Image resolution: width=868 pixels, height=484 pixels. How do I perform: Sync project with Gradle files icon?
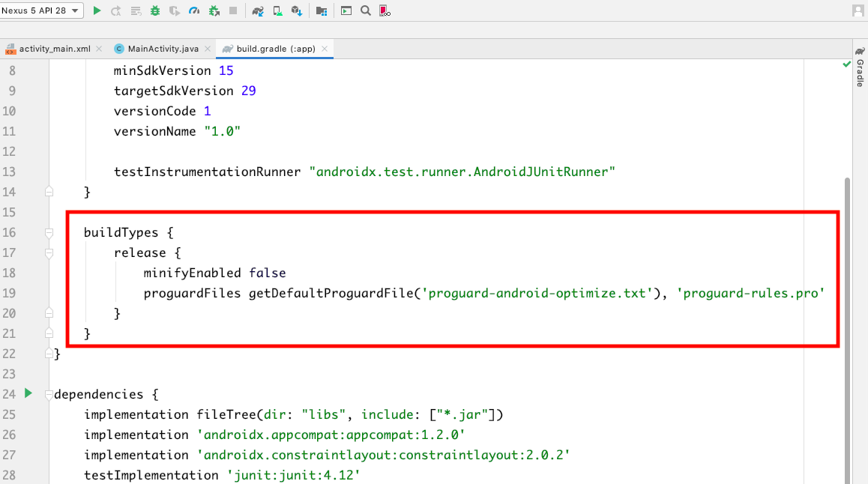pos(257,10)
